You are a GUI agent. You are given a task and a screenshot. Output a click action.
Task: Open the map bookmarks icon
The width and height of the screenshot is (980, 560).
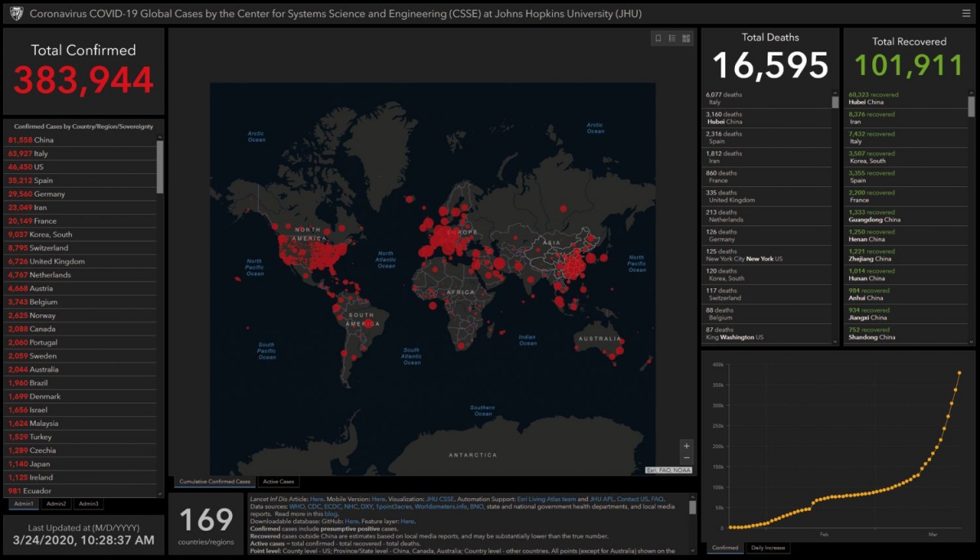pyautogui.click(x=658, y=38)
